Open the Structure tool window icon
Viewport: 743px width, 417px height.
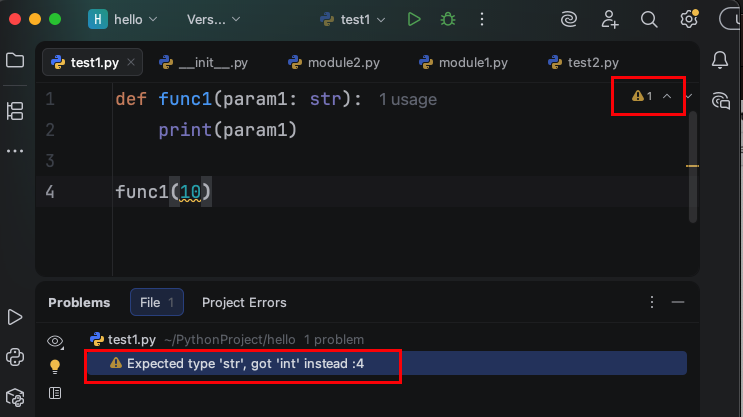tap(15, 110)
